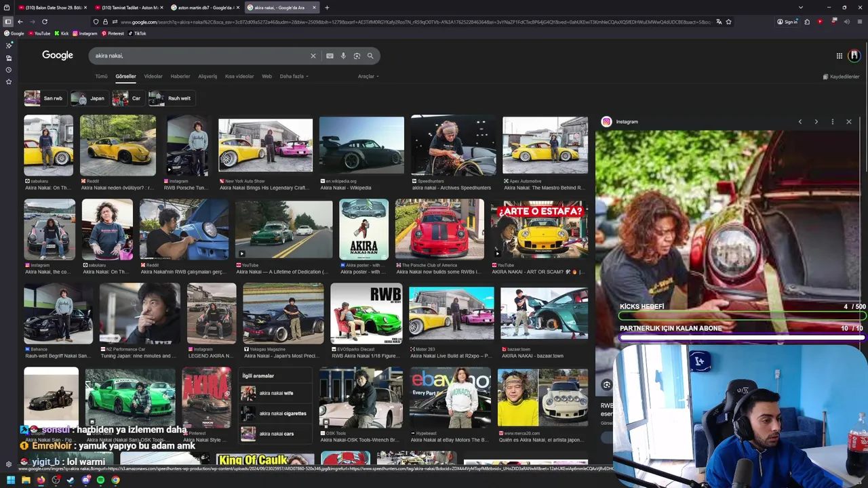Clear the Google search box

pos(313,56)
